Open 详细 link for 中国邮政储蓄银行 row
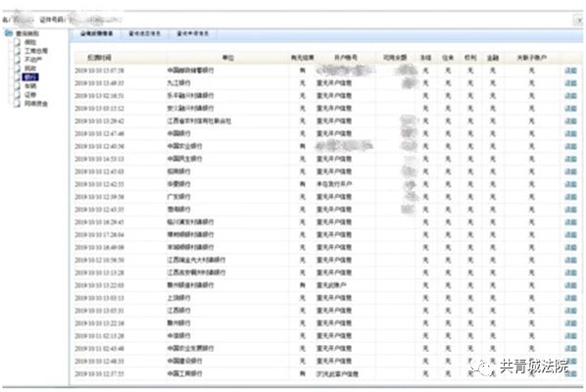Screen dimensions: 586x392 click(x=570, y=71)
